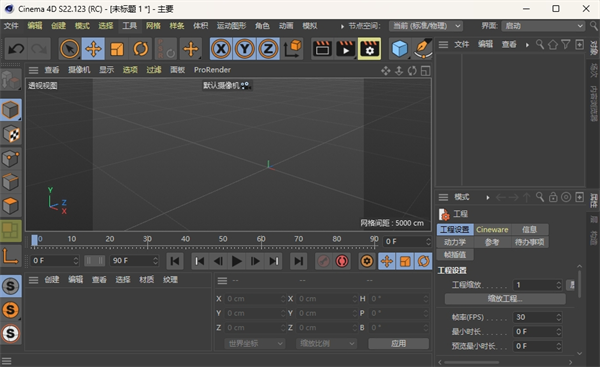The image size is (600, 367).
Task: Click the Autokeying red button
Action: pos(342,261)
